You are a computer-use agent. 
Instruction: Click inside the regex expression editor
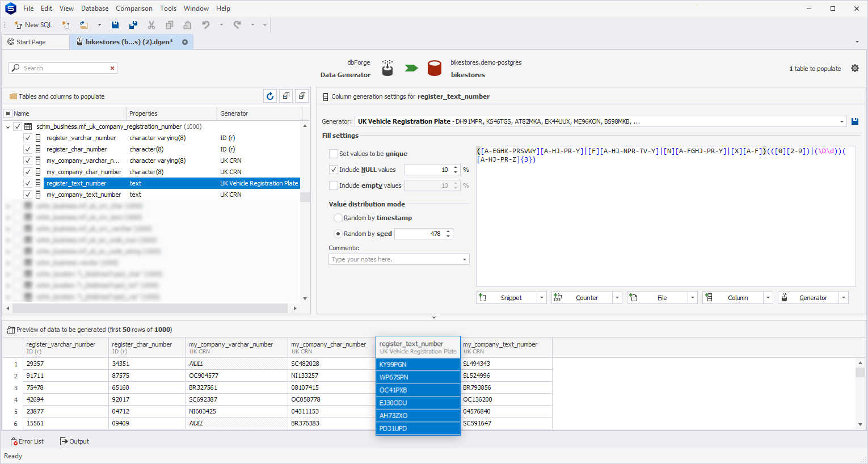[x=665, y=216]
